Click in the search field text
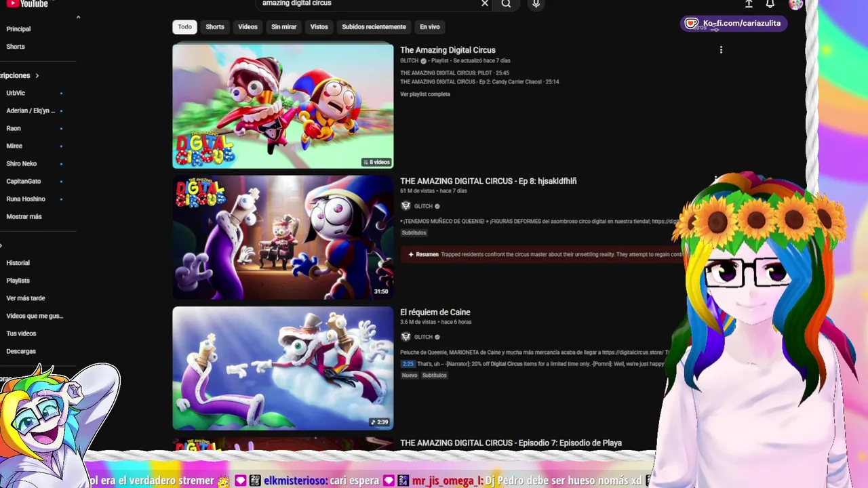 [x=296, y=3]
